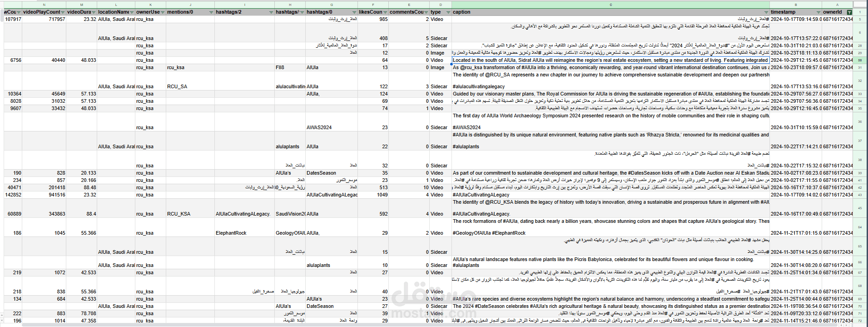Select the GeologyOfAlUl hashtag cell
The image size is (868, 327).
pos(290,227)
